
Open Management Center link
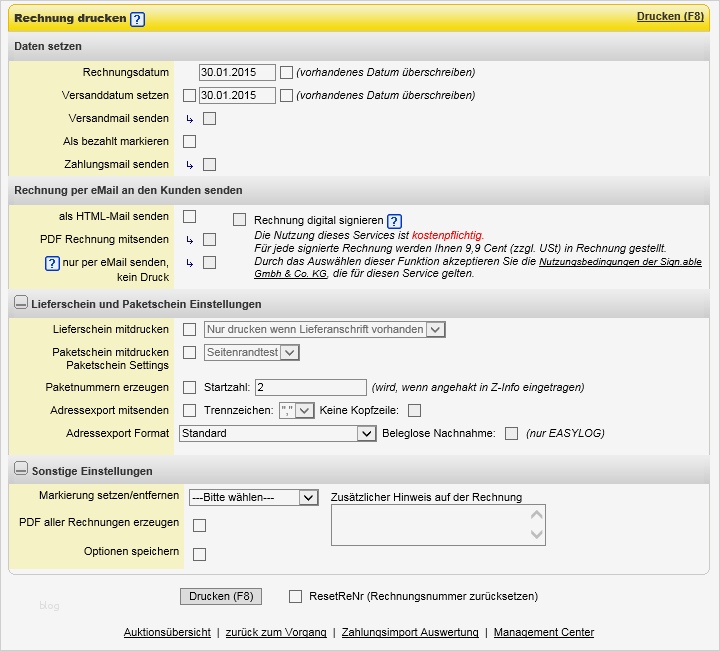click(x=544, y=633)
